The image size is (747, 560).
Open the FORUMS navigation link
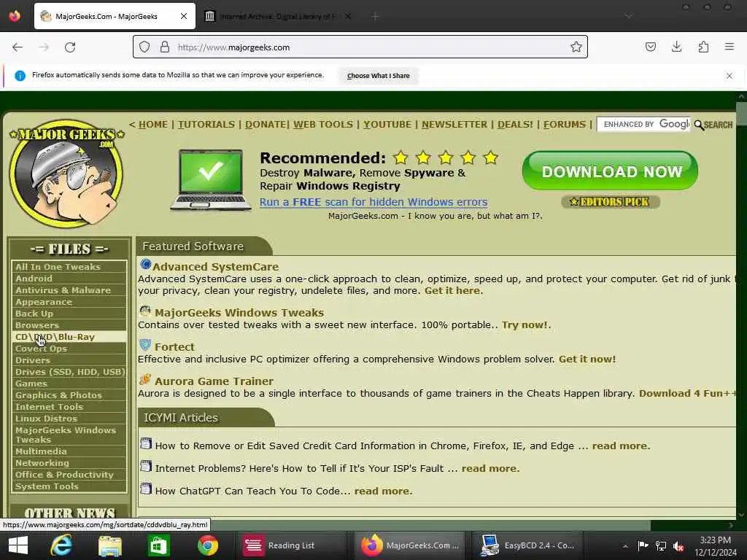tap(565, 124)
